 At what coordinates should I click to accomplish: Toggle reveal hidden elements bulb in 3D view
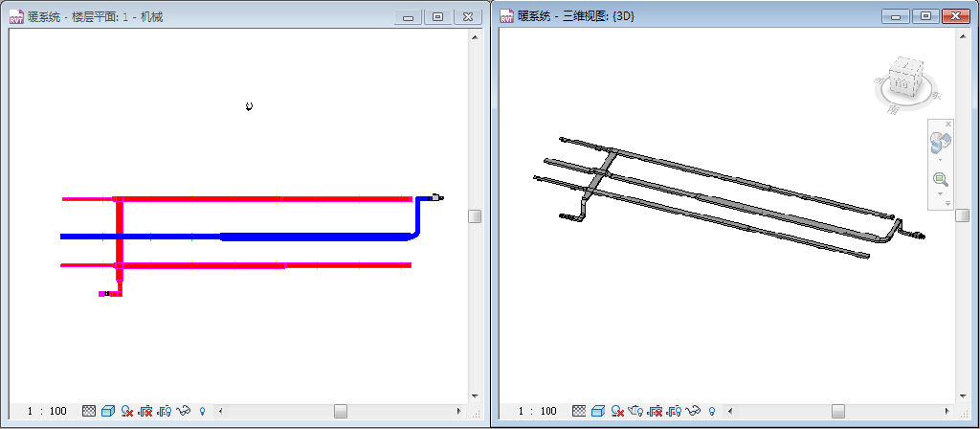[712, 412]
